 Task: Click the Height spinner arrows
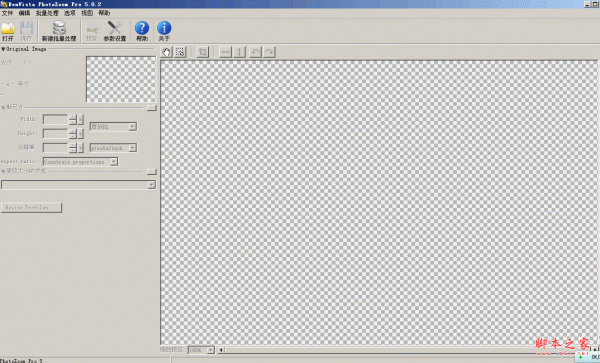73,133
